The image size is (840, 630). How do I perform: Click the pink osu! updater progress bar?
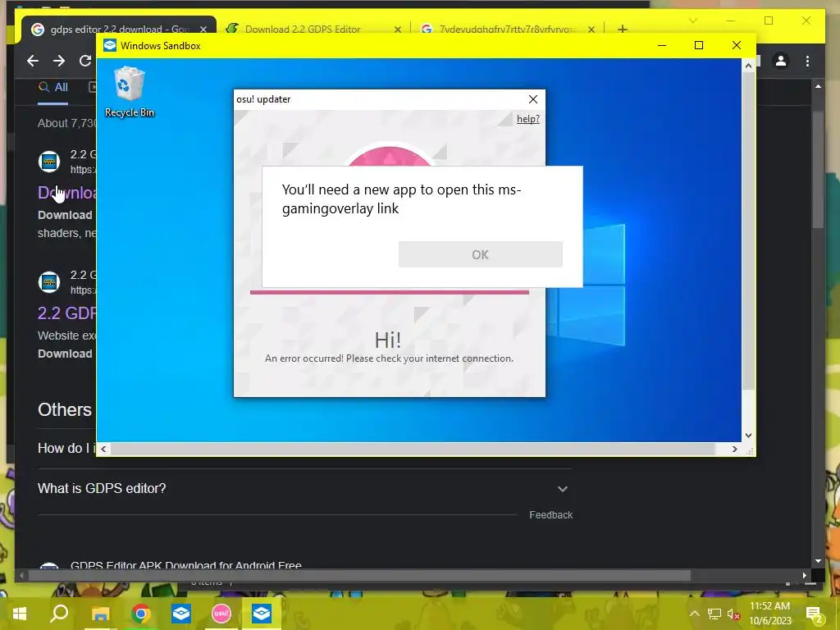pyautogui.click(x=390, y=292)
